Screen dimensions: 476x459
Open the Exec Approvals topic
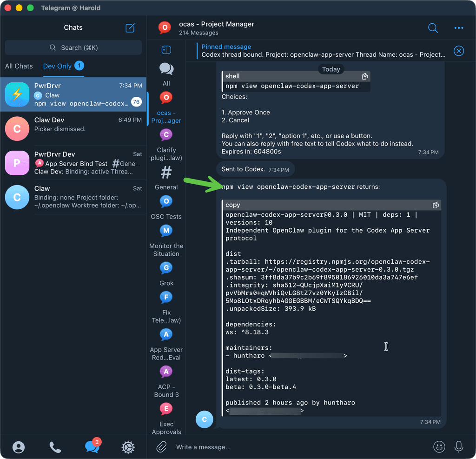click(166, 419)
